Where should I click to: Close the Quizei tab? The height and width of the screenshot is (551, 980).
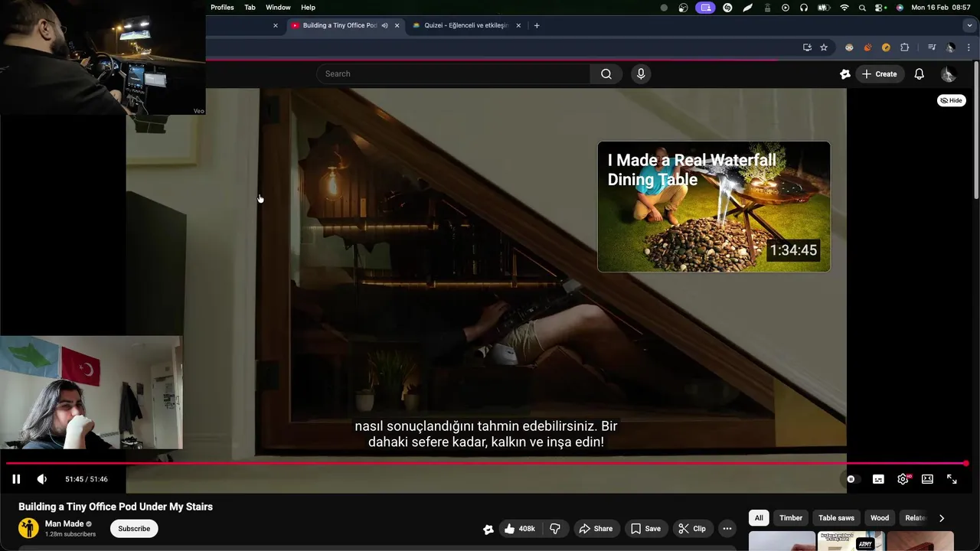tap(518, 25)
